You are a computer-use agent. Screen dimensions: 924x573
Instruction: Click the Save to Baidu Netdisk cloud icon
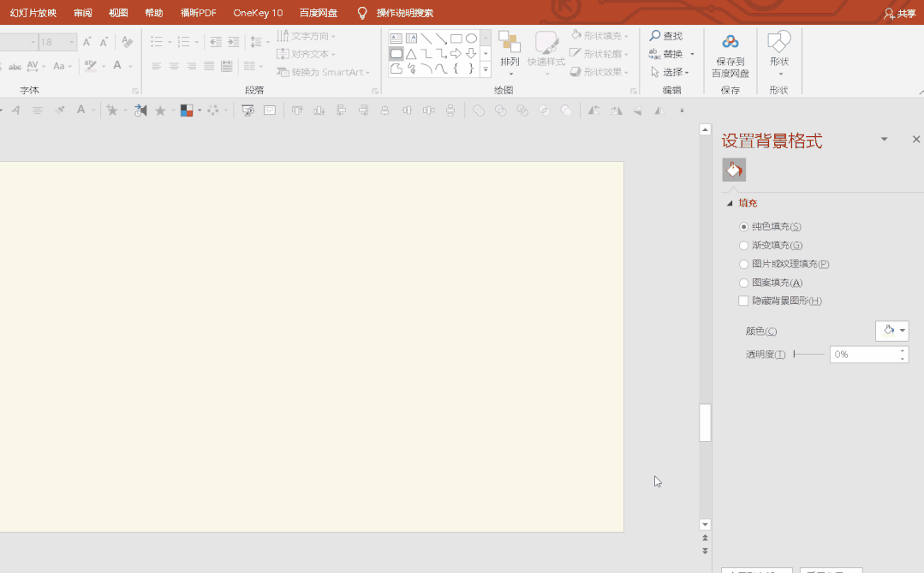730,41
